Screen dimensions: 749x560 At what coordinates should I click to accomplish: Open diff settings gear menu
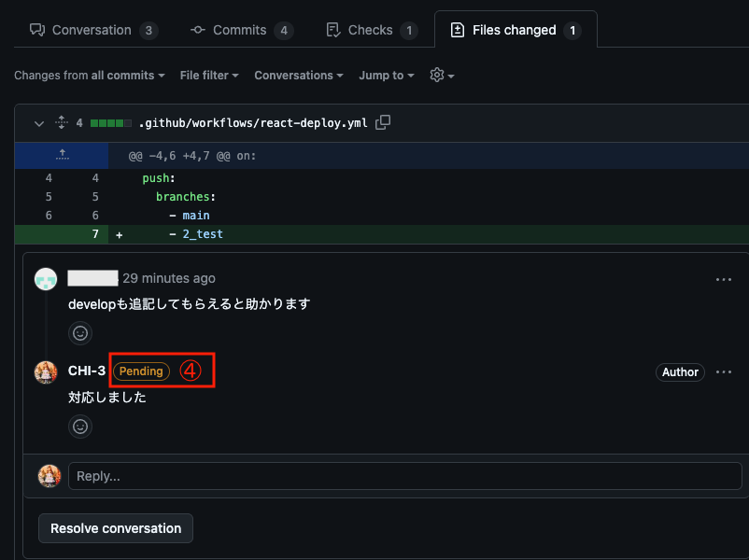coord(442,75)
